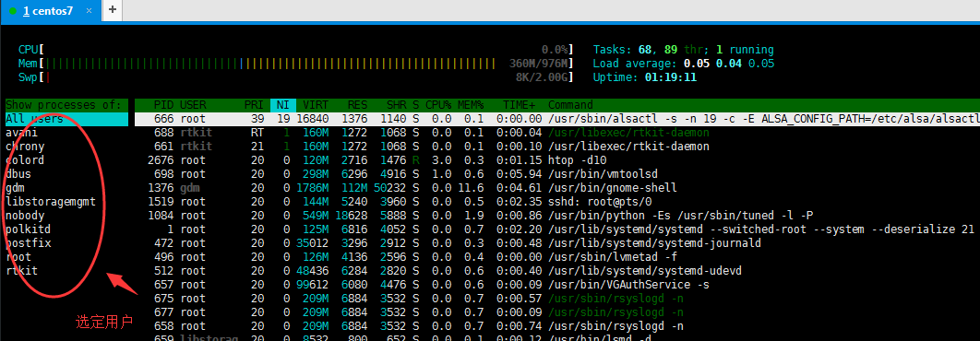This screenshot has height=341, width=980.
Task: Select rsyslogd row with PID 675
Action: (x=557, y=298)
